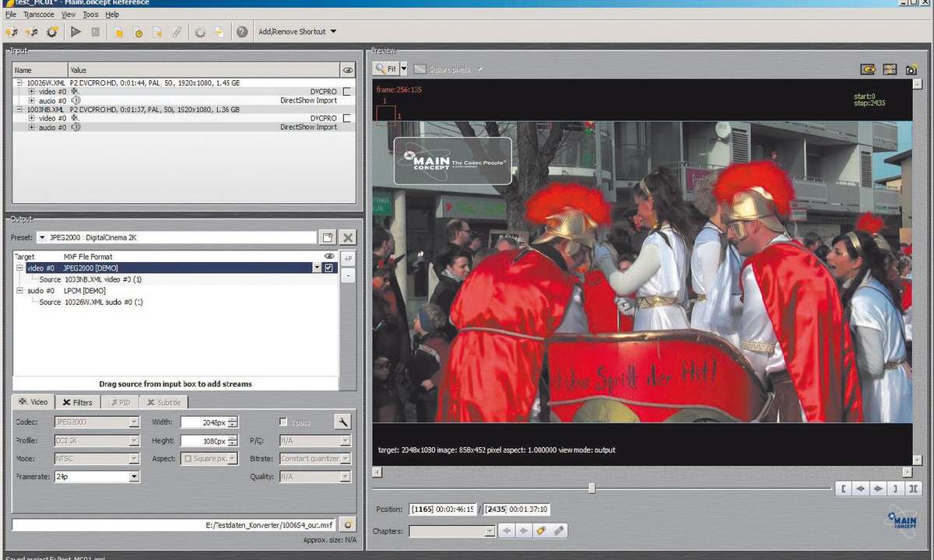
Task: Click the chapter eraser icon
Action: click(559, 531)
